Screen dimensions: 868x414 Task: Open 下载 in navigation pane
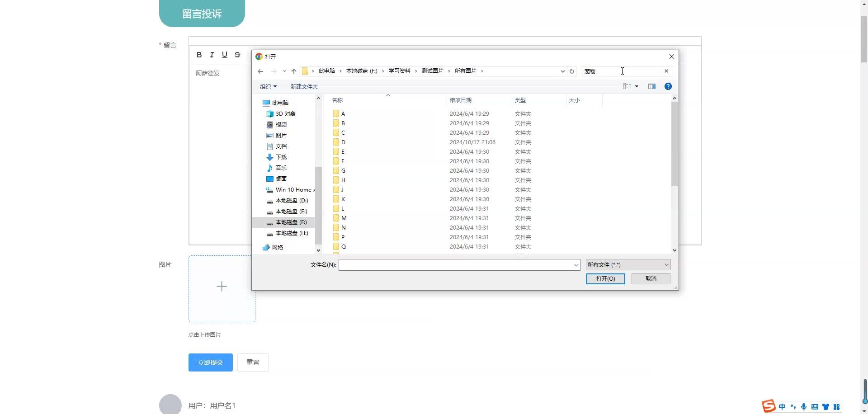[281, 157]
